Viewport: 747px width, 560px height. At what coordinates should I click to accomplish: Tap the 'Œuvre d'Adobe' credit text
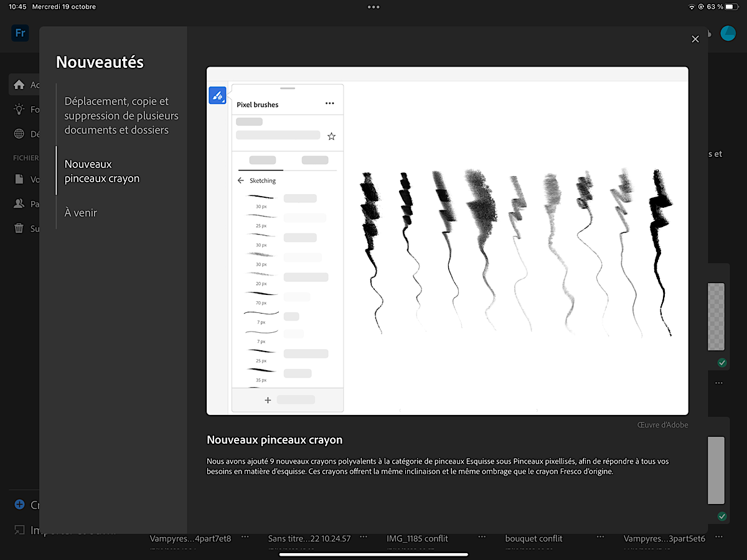pyautogui.click(x=663, y=425)
